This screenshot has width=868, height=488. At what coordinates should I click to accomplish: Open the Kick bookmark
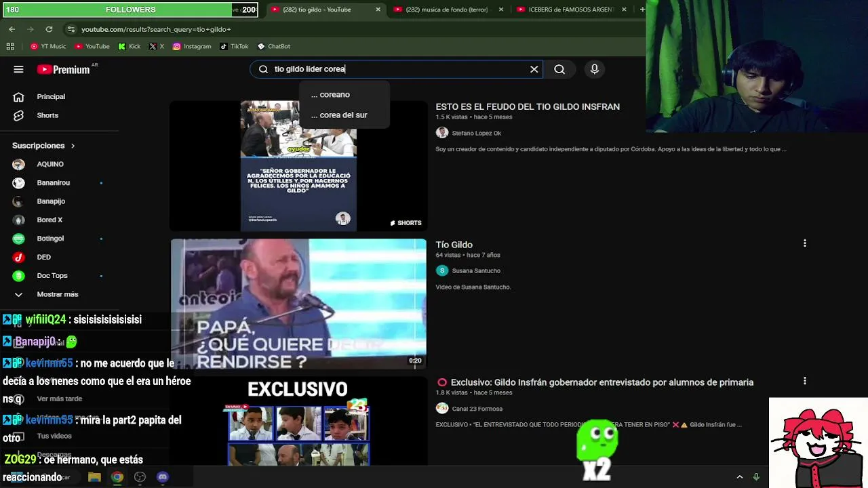tap(129, 46)
